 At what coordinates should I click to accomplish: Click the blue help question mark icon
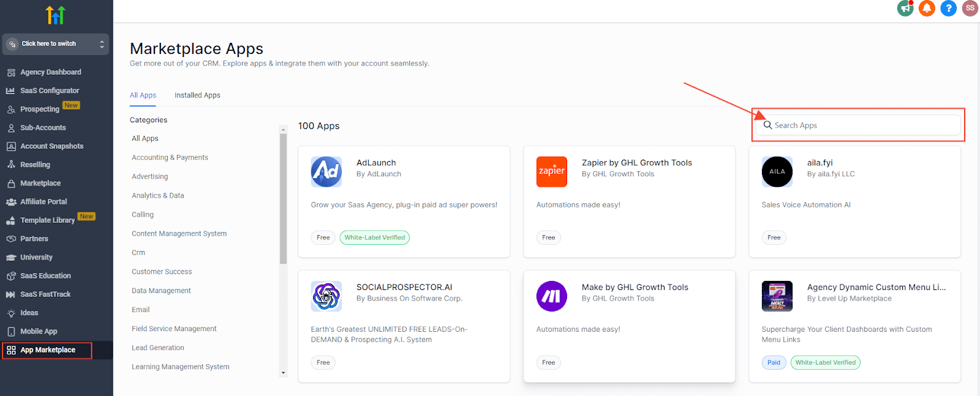pyautogui.click(x=948, y=9)
